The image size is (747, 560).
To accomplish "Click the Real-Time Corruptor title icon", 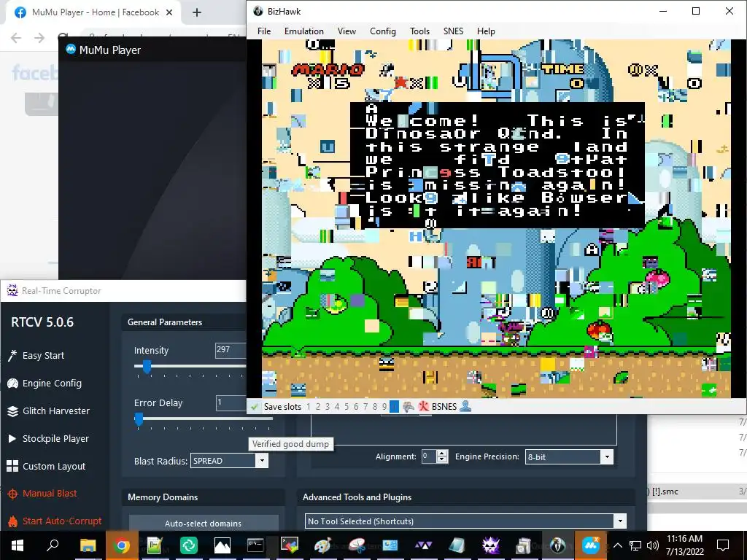I will click(x=12, y=290).
